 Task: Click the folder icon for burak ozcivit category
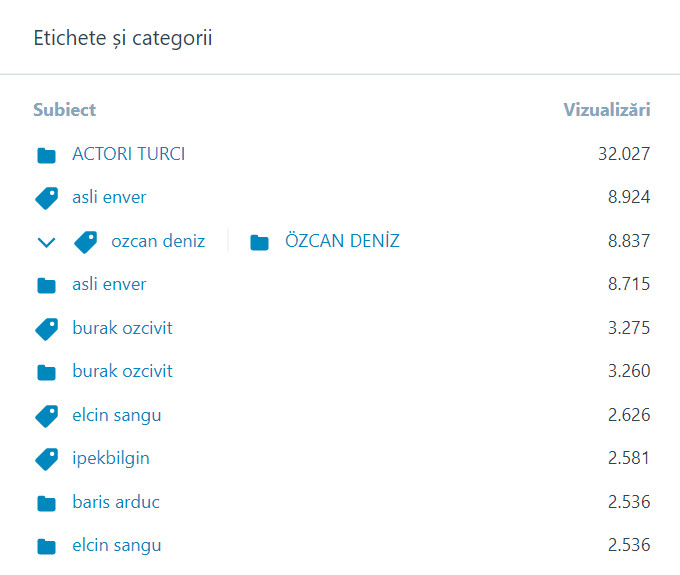coord(46,372)
